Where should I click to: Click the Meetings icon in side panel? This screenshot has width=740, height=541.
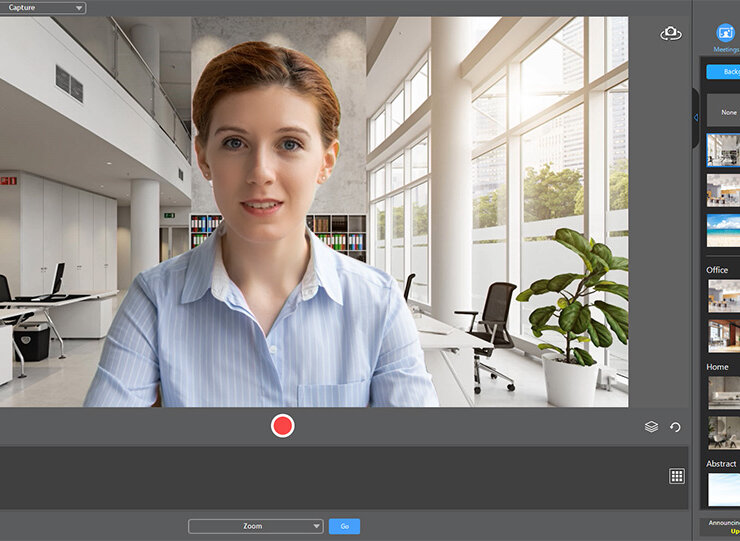(x=725, y=33)
